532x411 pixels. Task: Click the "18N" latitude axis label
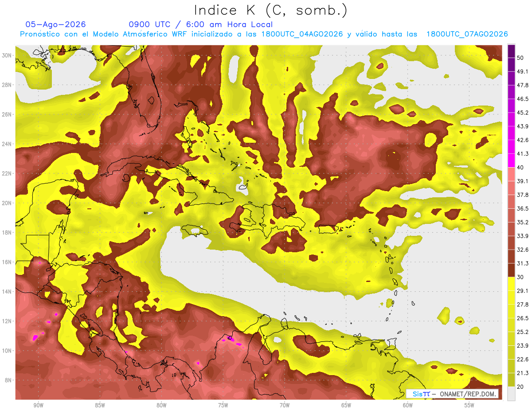tap(7, 232)
